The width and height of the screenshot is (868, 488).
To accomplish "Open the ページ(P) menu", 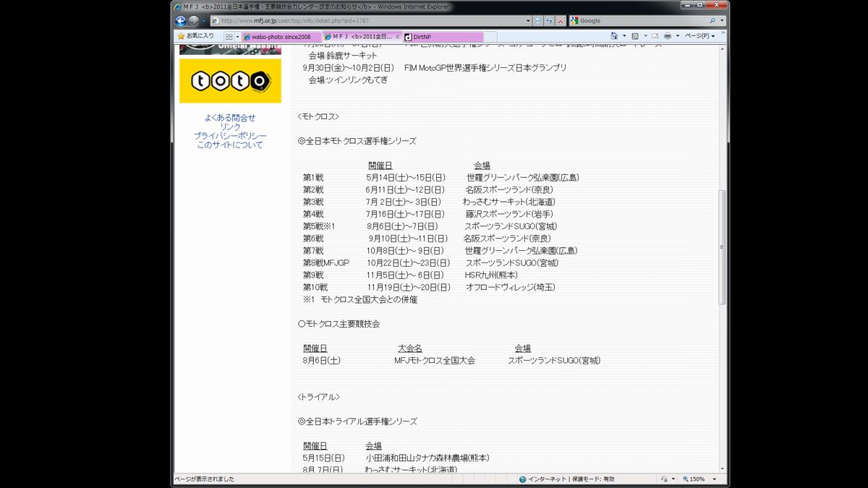I will coord(699,35).
